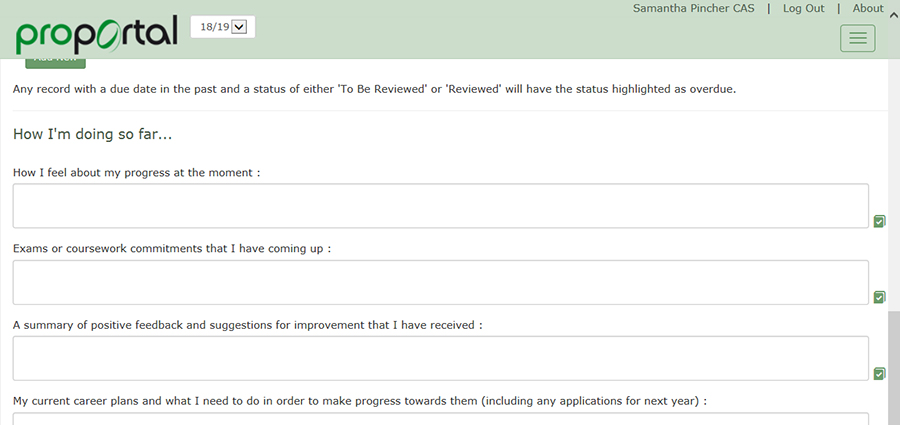Viewport: 900px width, 425px height.
Task: Click save icon beside exams commitments box
Action: pos(879,297)
